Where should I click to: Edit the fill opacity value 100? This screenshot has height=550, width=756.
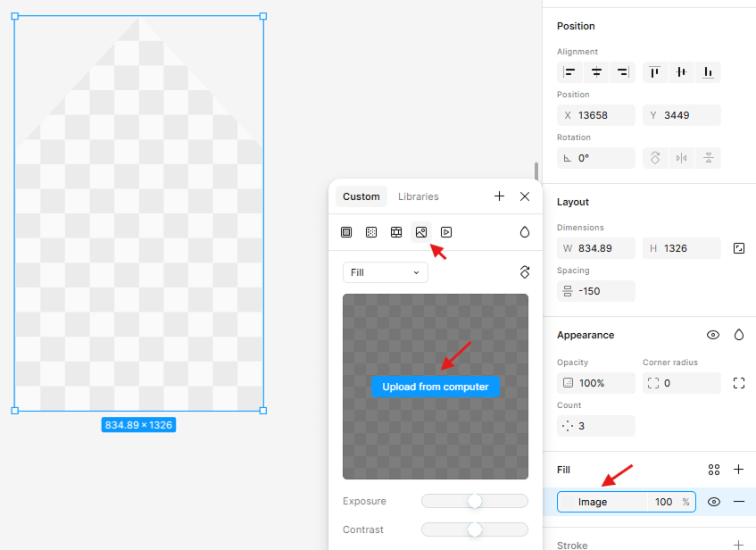(663, 502)
